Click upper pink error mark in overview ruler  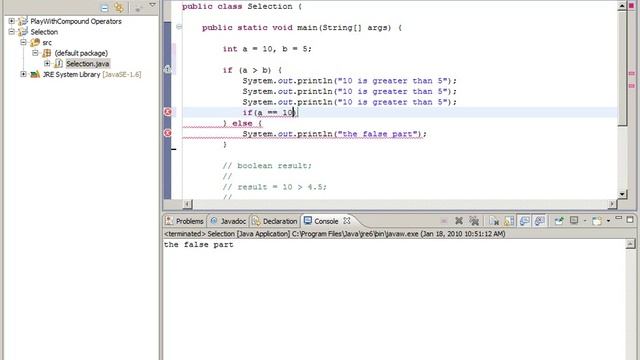[x=631, y=73]
